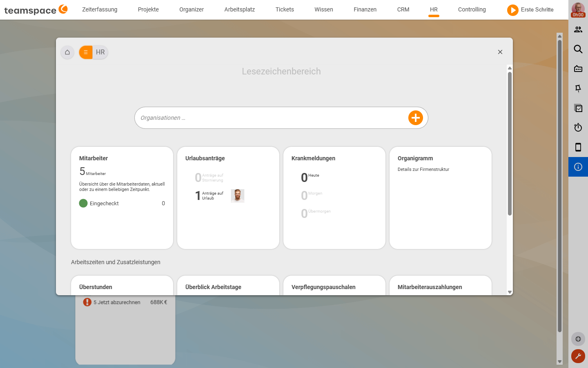Click the Erste Schritte play icon

coord(513,10)
